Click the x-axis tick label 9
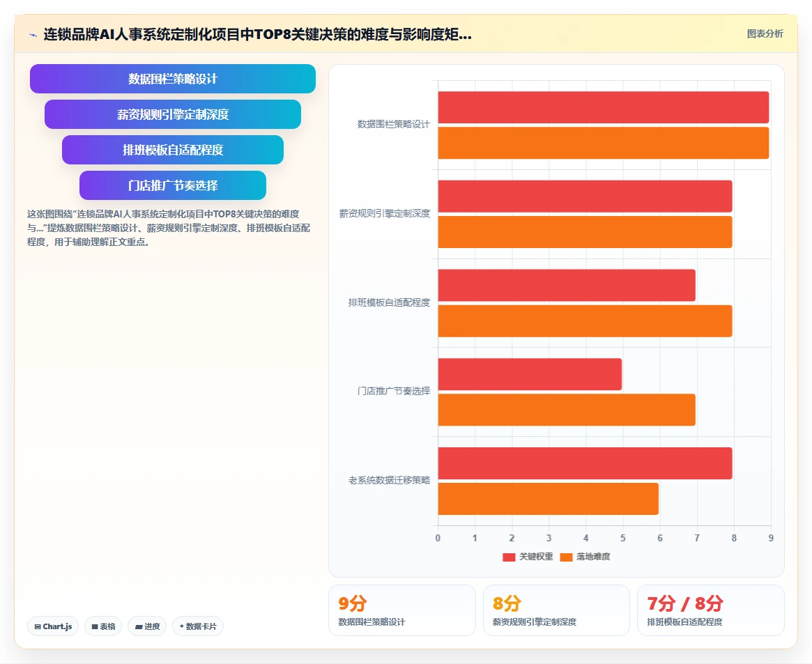The image size is (812, 664). (x=771, y=539)
